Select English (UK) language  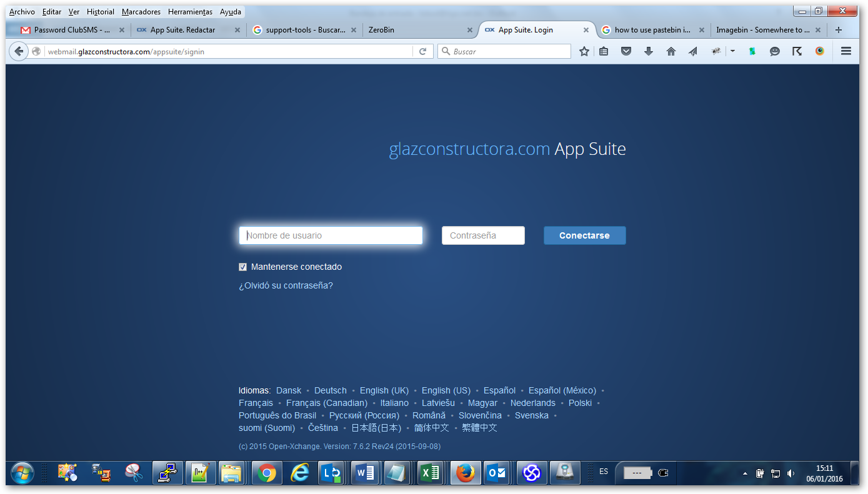(x=384, y=390)
